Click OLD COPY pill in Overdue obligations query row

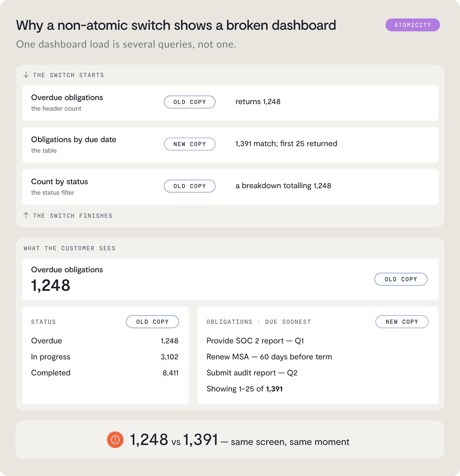190,102
